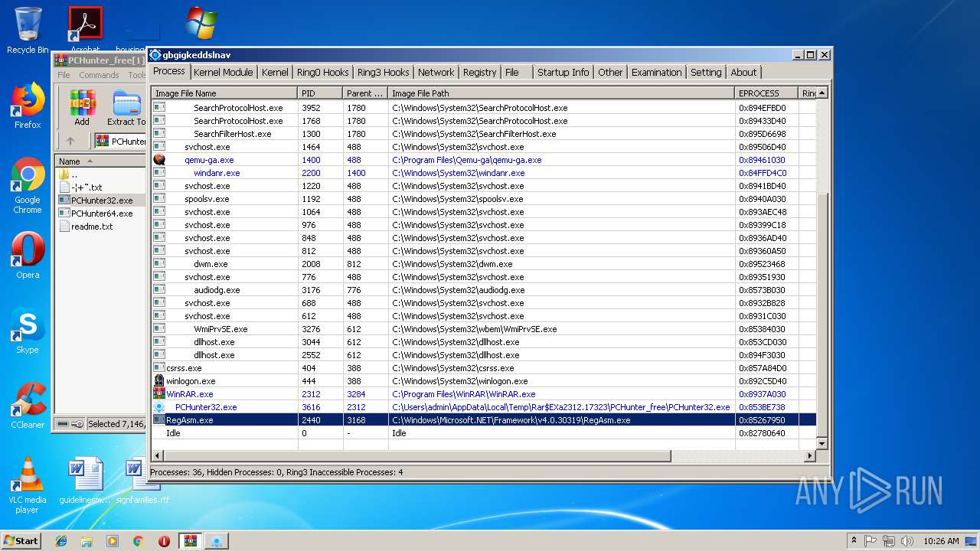The width and height of the screenshot is (980, 551).
Task: Sort by EPROCESS column header
Action: coord(766,93)
